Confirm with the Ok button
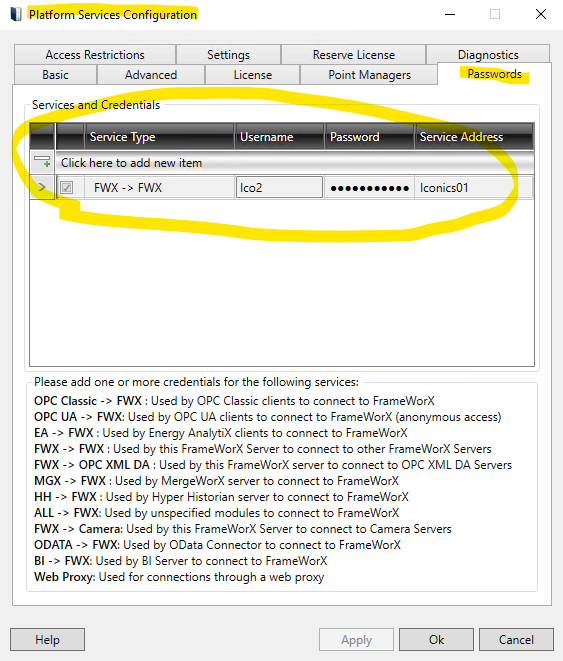 click(436, 640)
